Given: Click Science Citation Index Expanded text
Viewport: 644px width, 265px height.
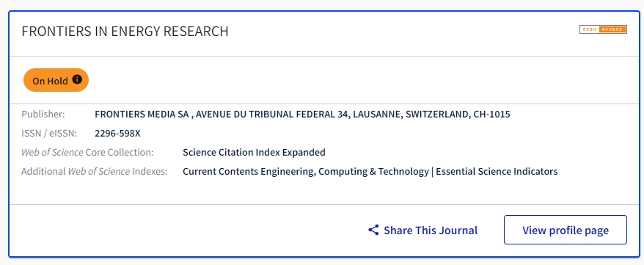Looking at the screenshot, I should tap(254, 153).
